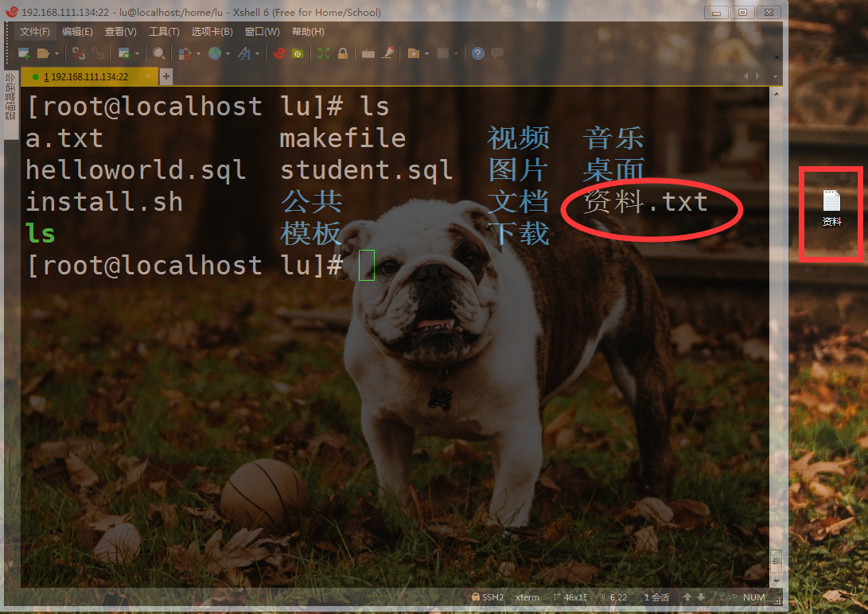Image resolution: width=868 pixels, height=614 pixels.
Task: Click the install.sh text in the terminal
Action: 104,201
